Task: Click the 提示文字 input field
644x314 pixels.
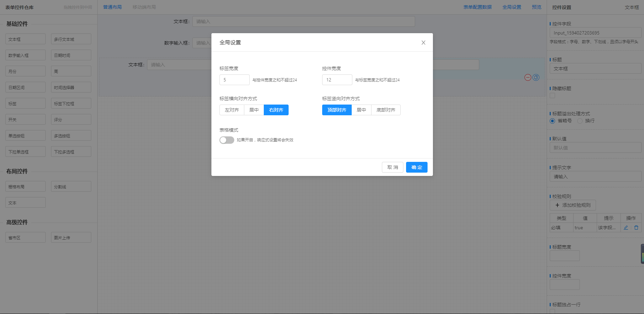Action: [x=596, y=176]
